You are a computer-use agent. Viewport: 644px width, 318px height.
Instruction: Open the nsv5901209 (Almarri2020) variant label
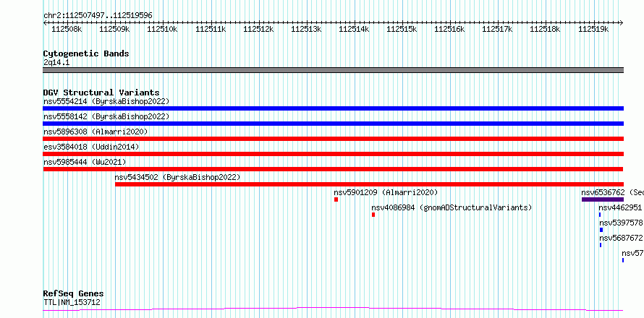point(386,192)
